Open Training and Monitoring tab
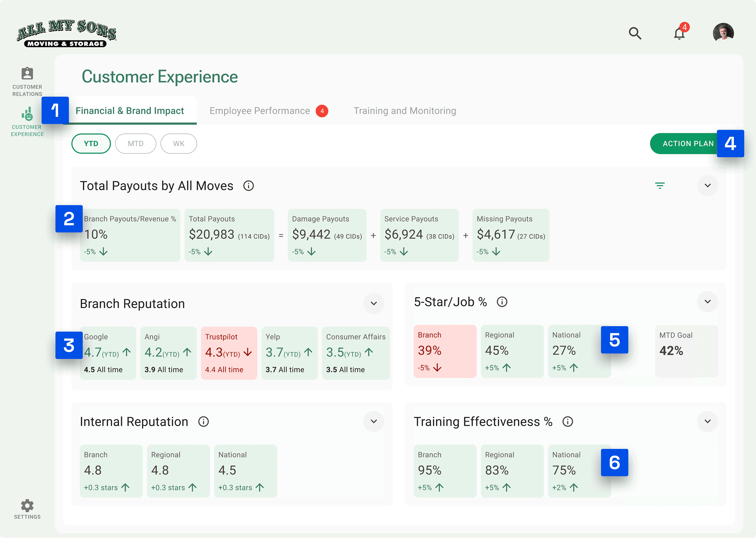756x538 pixels. (x=405, y=111)
